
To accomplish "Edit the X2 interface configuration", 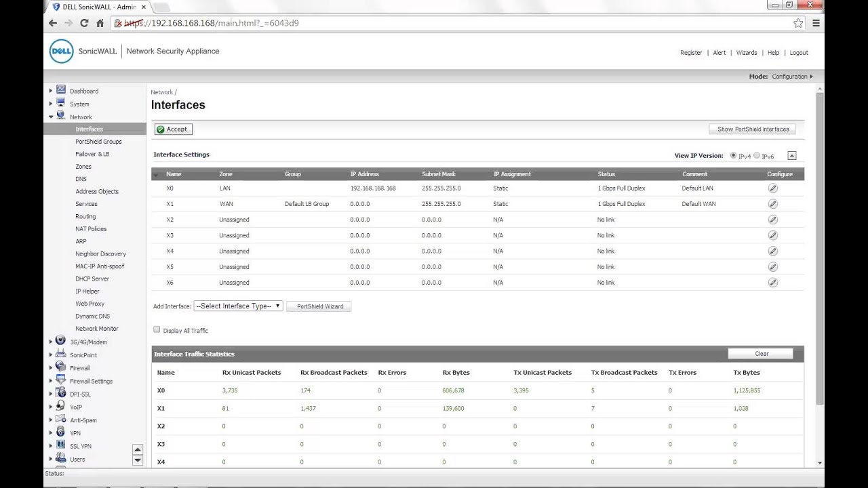I will click(x=772, y=220).
